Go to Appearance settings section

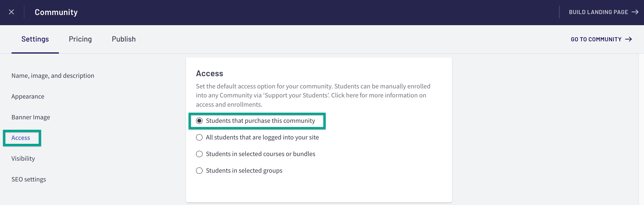pos(28,96)
